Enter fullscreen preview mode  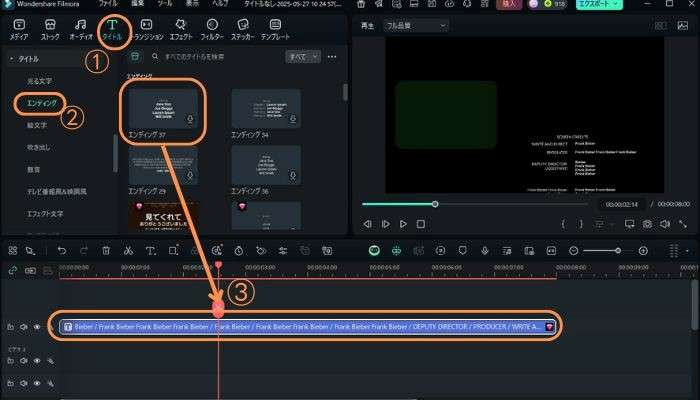tap(683, 224)
